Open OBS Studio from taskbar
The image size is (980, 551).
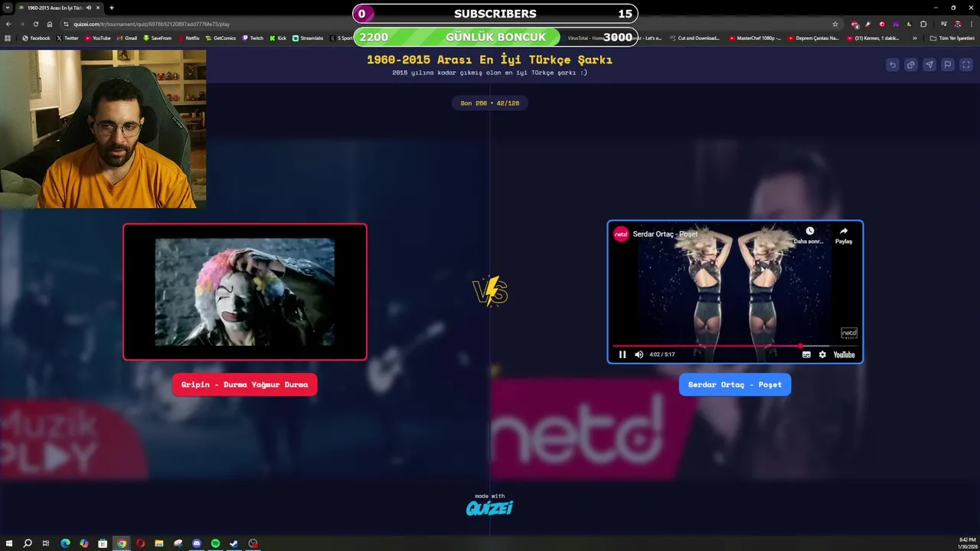pyautogui.click(x=253, y=543)
